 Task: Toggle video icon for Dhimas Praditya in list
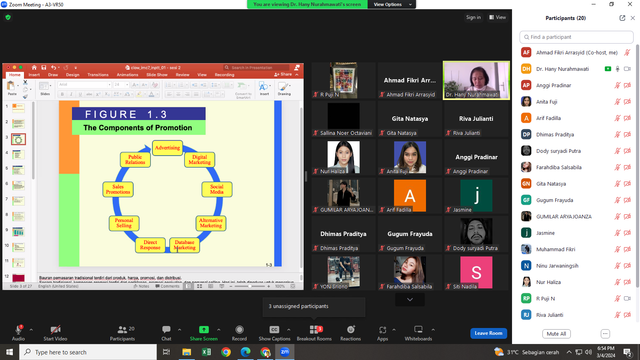click(x=628, y=134)
